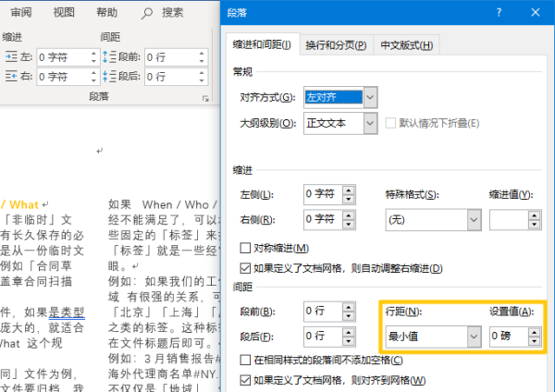Switch to 换行和分页 tab
The width and height of the screenshot is (555, 392).
point(336,45)
